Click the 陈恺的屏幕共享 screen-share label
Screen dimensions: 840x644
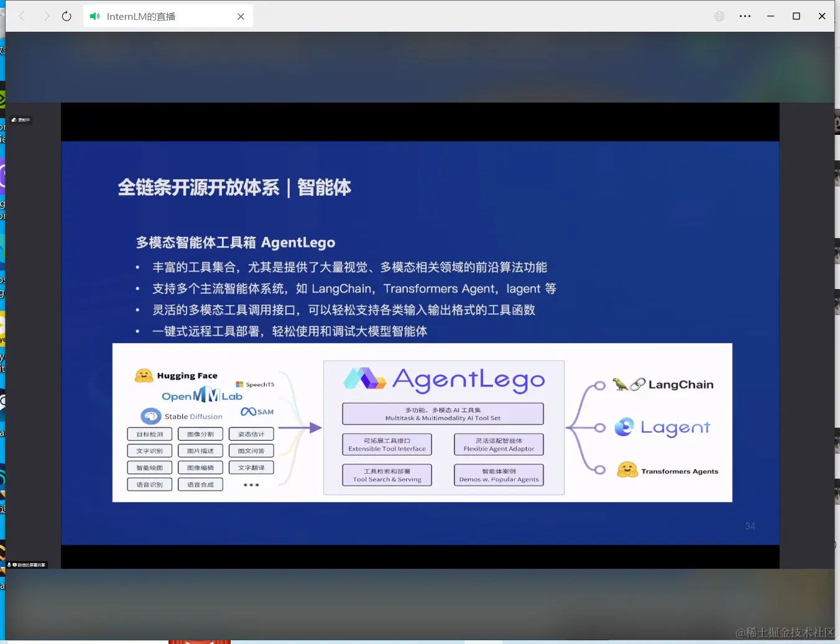pyautogui.click(x=26, y=565)
